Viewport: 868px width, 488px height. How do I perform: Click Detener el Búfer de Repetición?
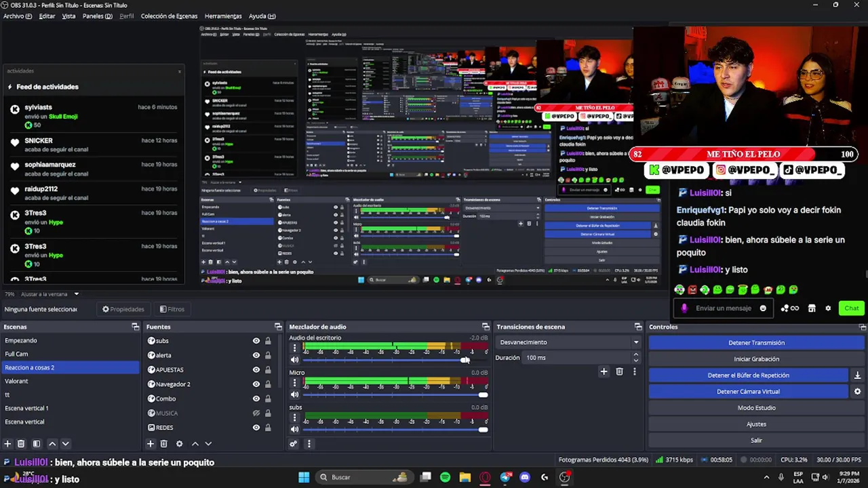748,375
